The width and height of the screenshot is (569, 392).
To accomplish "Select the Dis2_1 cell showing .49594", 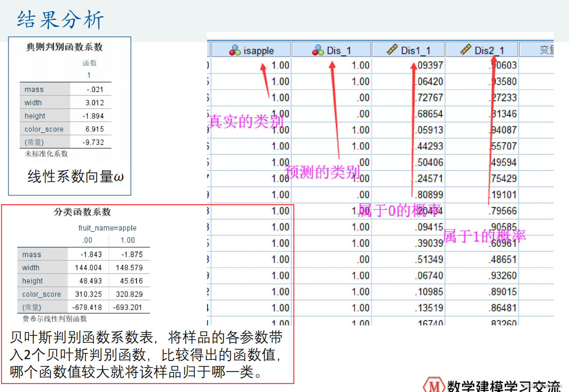I will [x=482, y=163].
